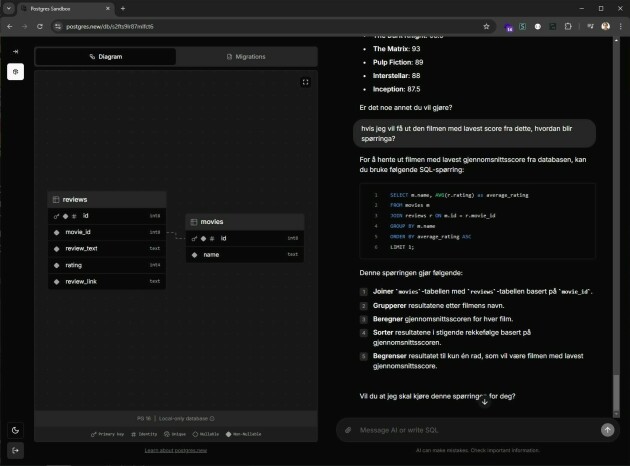
Task: Click the media control icon in toolbar
Action: (590, 27)
